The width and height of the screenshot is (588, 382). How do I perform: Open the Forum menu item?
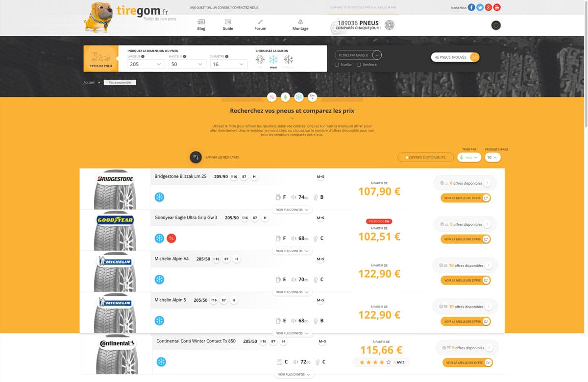(x=260, y=25)
